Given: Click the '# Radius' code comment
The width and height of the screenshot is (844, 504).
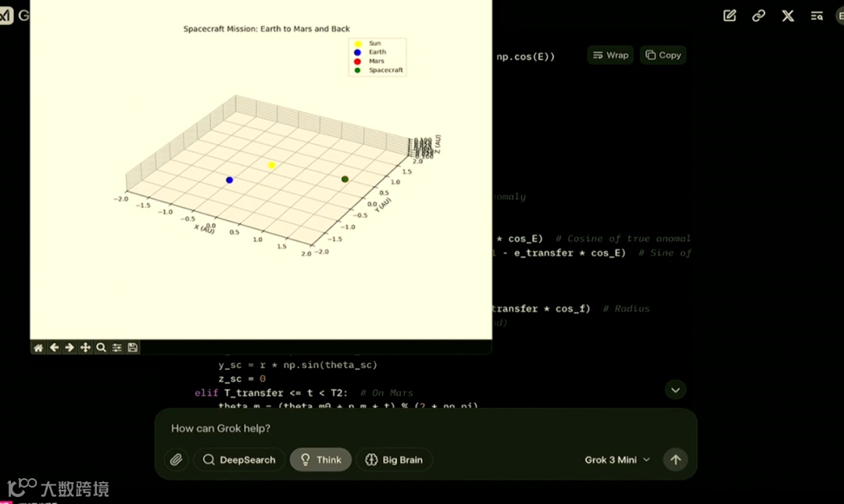Looking at the screenshot, I should pos(626,309).
